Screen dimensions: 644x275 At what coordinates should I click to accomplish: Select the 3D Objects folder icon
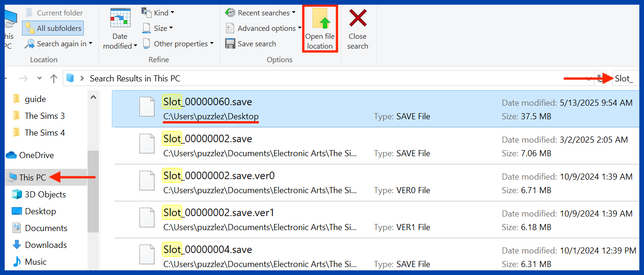17,194
